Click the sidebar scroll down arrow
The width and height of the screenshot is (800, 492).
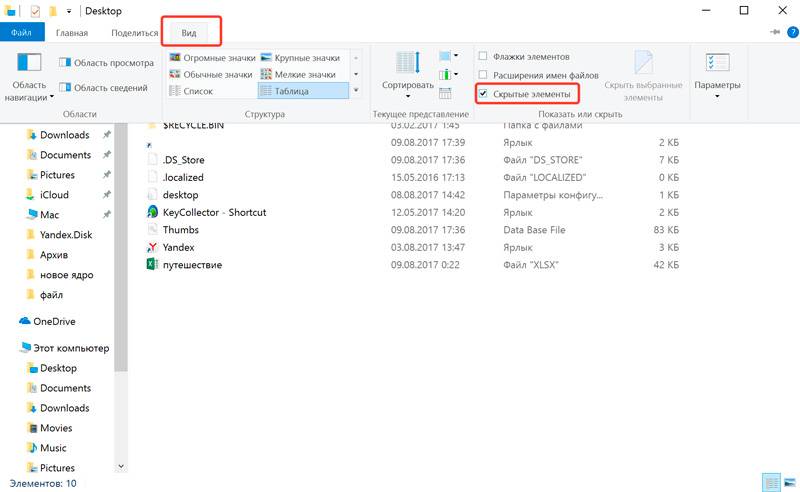point(122,466)
